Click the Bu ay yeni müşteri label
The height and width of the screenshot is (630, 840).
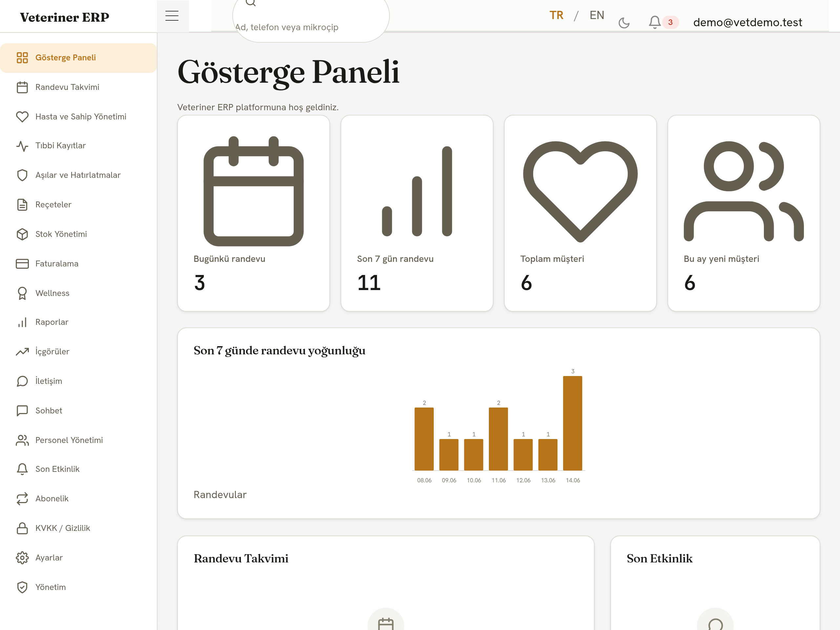[x=722, y=259]
